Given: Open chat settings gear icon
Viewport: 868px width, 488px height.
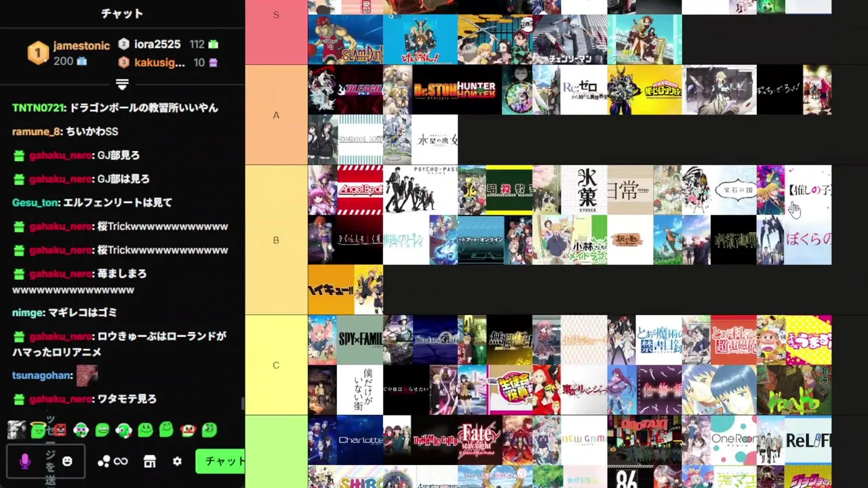Looking at the screenshot, I should (x=177, y=461).
